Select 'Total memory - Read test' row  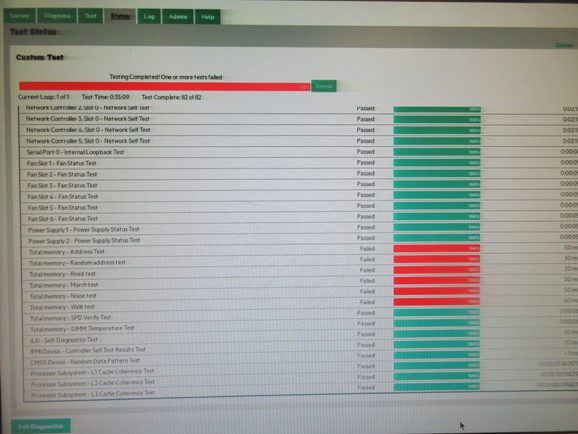click(299, 272)
